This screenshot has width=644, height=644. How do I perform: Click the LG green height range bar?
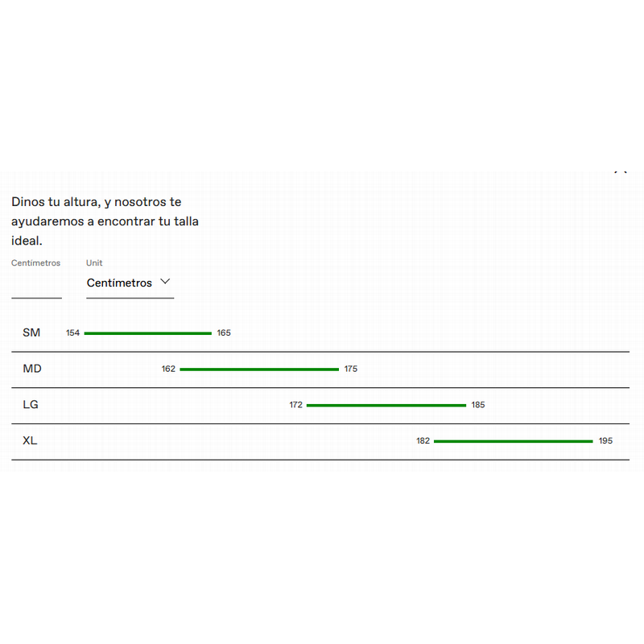[x=386, y=406]
